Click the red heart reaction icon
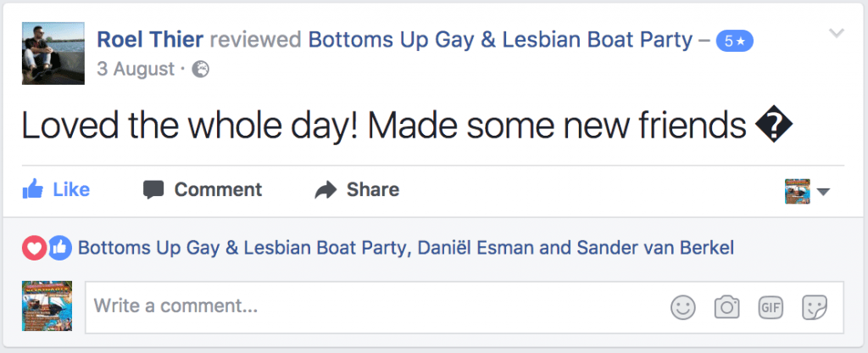Viewport: 868px width, 353px height. 34,248
